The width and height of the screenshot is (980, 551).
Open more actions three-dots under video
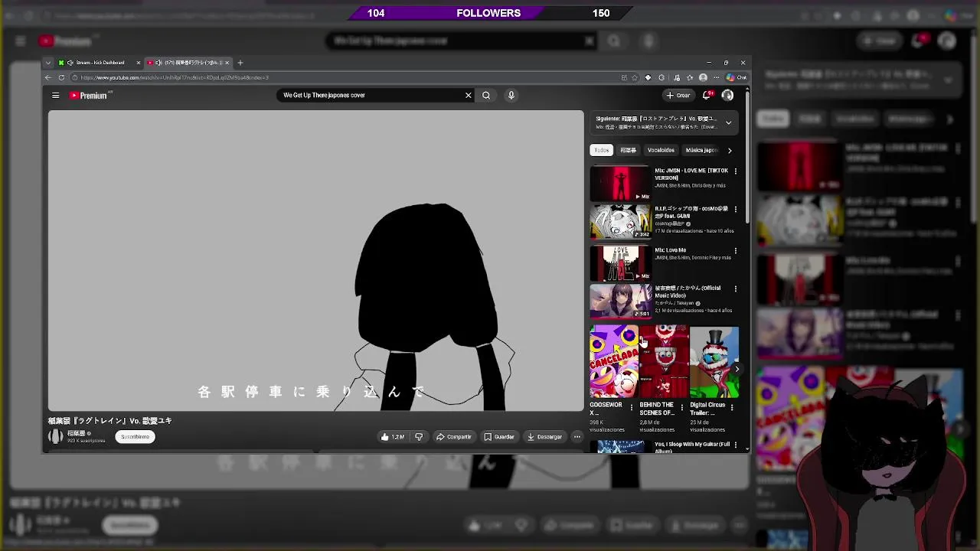tap(577, 437)
